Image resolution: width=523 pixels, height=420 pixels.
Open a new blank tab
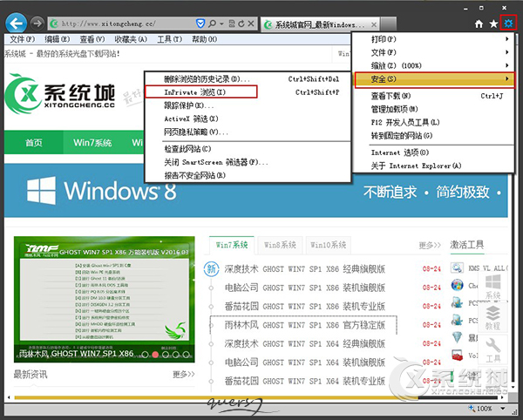[x=389, y=24]
